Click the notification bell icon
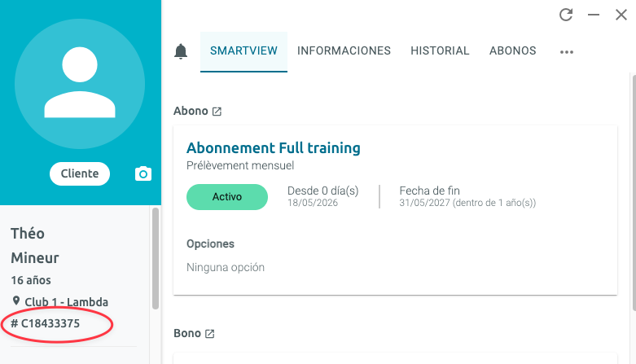Image resolution: width=636 pixels, height=364 pixels. click(x=181, y=51)
